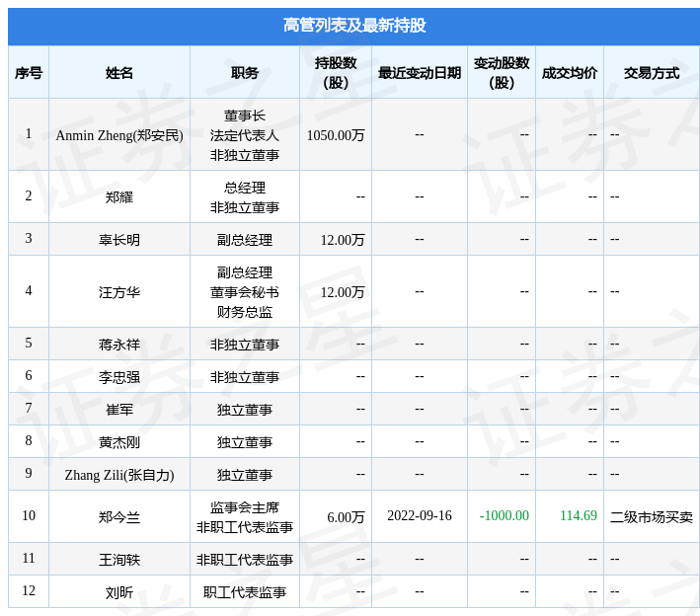
Task: Click 蒋永祥's 非独立董事 position cell
Action: [245, 345]
